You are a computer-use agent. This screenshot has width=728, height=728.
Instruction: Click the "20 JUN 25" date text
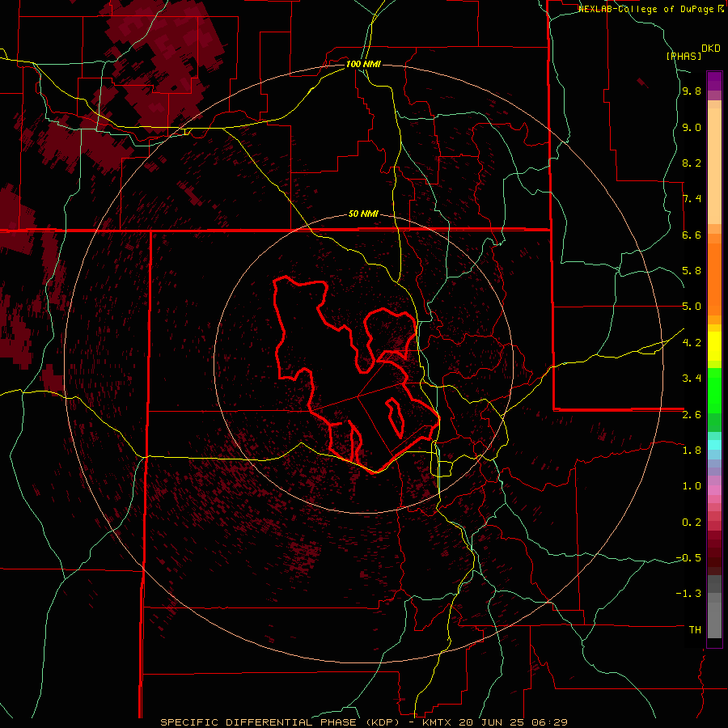tap(490, 722)
